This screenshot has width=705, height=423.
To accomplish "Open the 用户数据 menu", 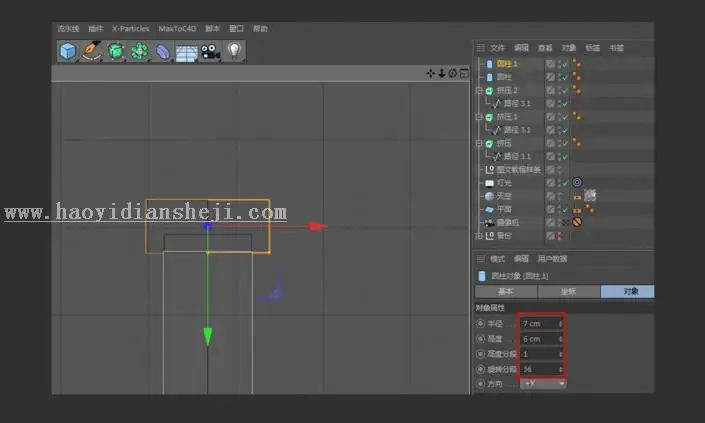I will (552, 259).
